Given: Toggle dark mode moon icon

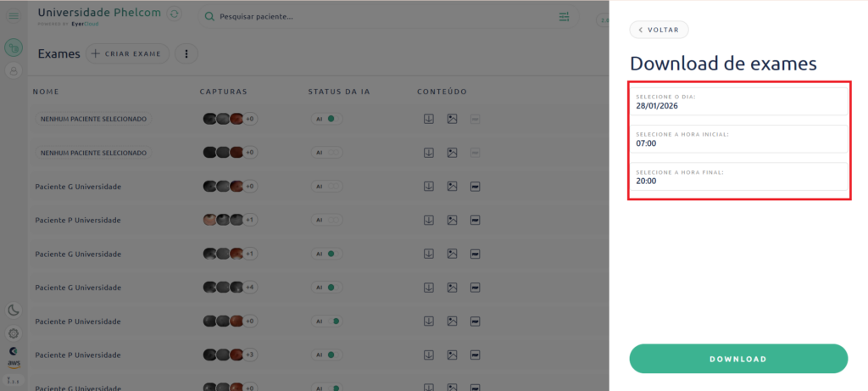Looking at the screenshot, I should pyautogui.click(x=14, y=310).
